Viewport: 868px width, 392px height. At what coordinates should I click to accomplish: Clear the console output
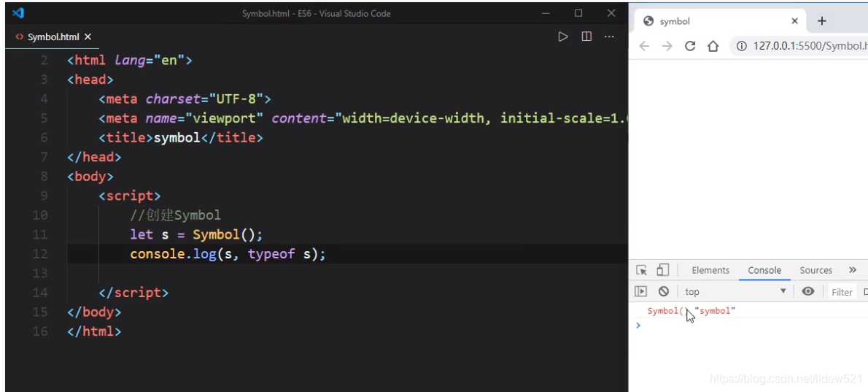pos(664,291)
